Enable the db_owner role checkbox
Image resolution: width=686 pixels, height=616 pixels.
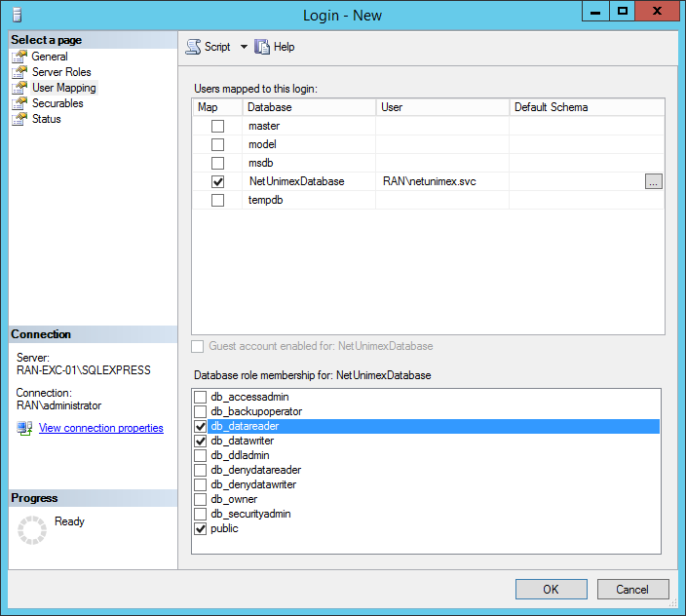click(201, 499)
